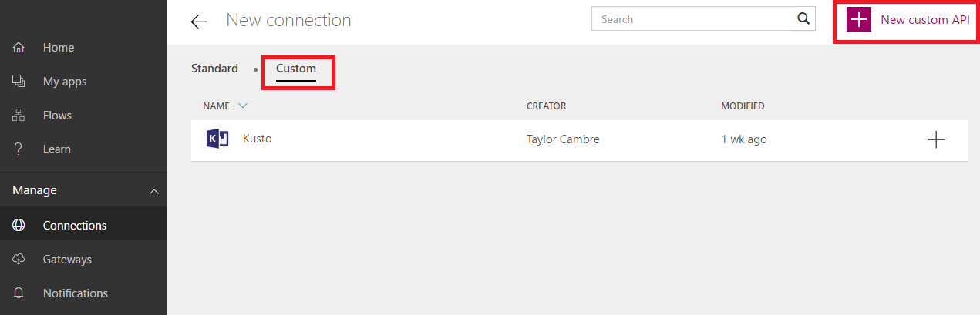Click the back arrow icon
The image size is (980, 315).
(x=199, y=22)
